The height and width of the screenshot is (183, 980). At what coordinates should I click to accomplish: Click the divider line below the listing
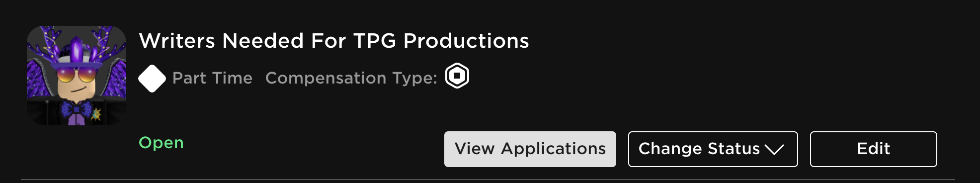[488, 179]
